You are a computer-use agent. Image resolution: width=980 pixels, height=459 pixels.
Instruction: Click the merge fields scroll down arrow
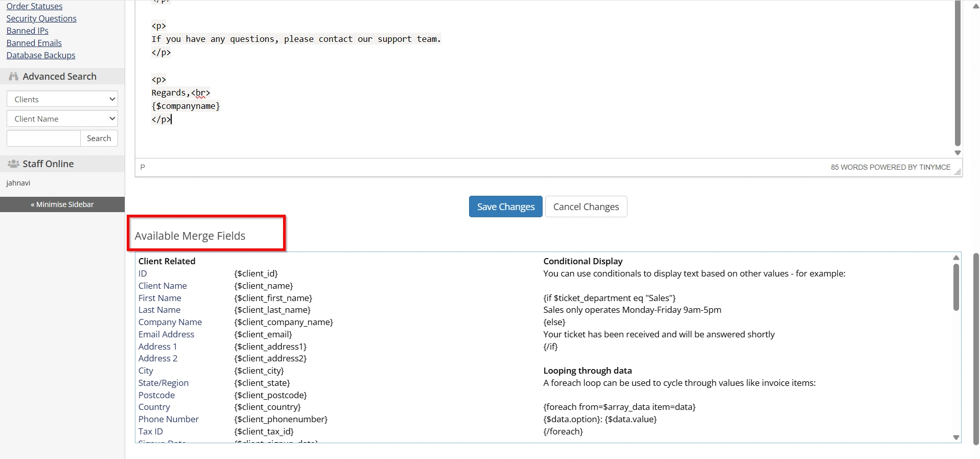point(956,438)
